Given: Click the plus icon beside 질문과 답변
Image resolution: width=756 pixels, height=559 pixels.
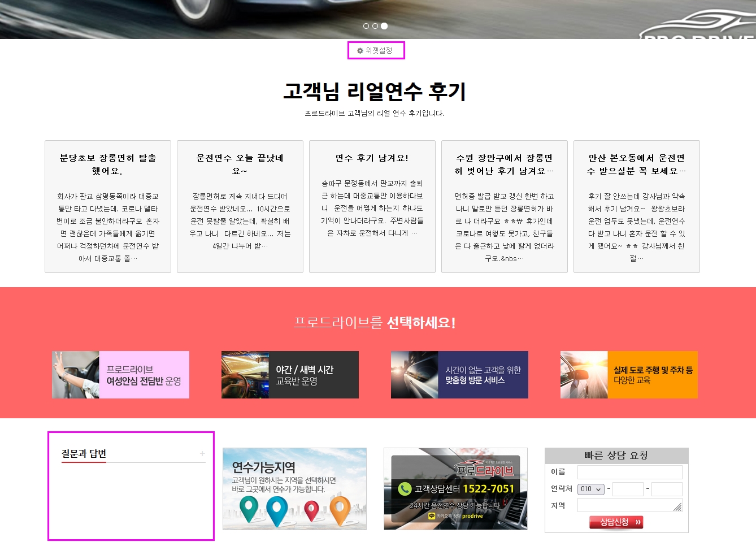Looking at the screenshot, I should pyautogui.click(x=202, y=454).
